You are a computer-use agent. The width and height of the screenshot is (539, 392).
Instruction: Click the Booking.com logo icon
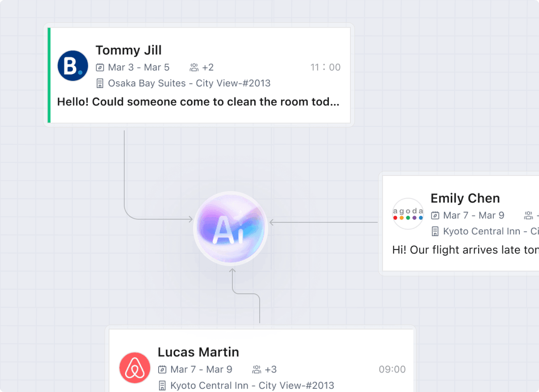tap(73, 66)
